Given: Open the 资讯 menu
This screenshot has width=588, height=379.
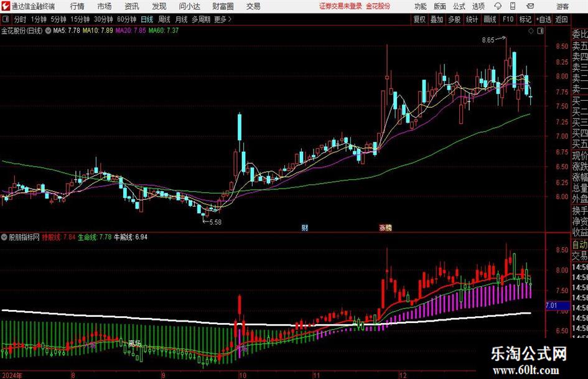Looking at the screenshot, I should pos(132,6).
